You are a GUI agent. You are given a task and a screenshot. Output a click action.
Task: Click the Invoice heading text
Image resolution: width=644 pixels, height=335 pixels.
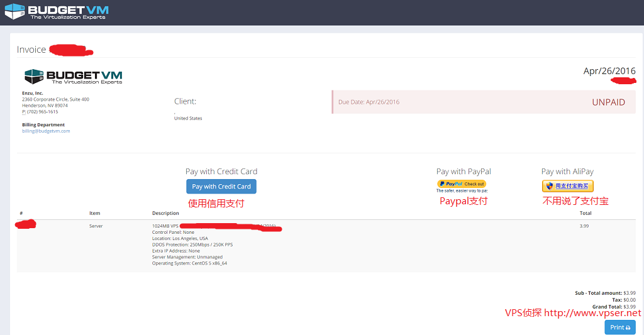tap(31, 50)
